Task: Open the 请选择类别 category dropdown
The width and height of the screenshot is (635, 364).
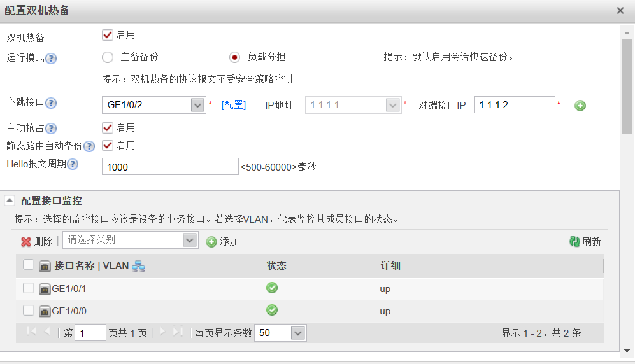Action: tap(189, 240)
